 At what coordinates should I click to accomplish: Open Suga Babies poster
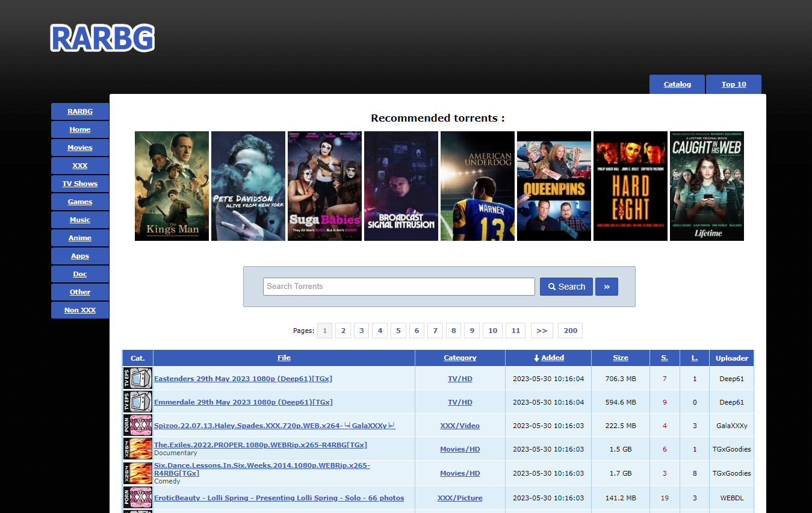point(324,186)
